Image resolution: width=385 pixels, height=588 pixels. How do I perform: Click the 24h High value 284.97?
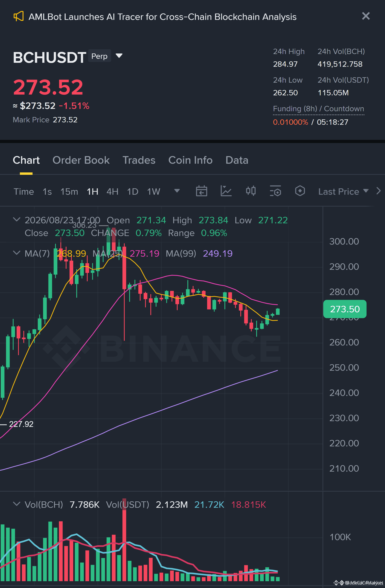(x=285, y=64)
